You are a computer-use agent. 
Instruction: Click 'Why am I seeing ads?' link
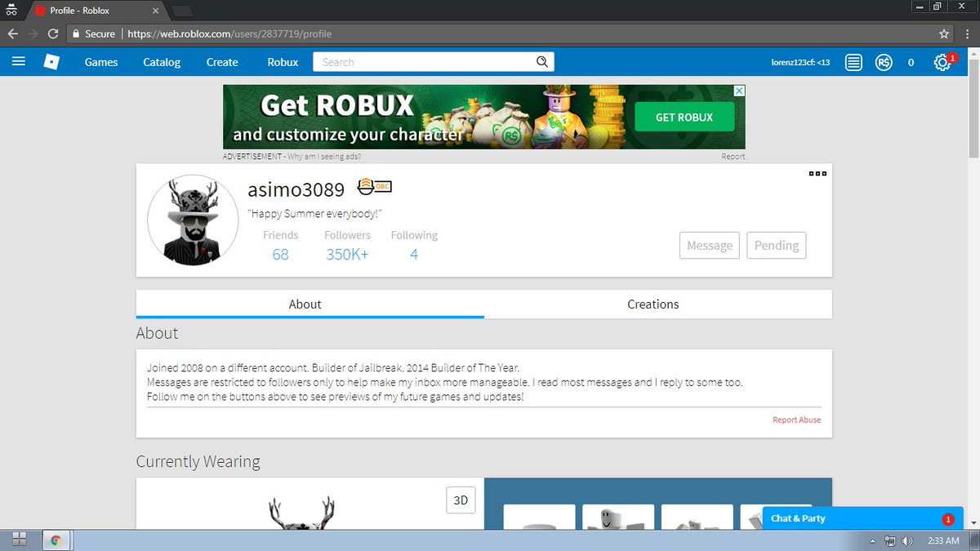coord(324,156)
